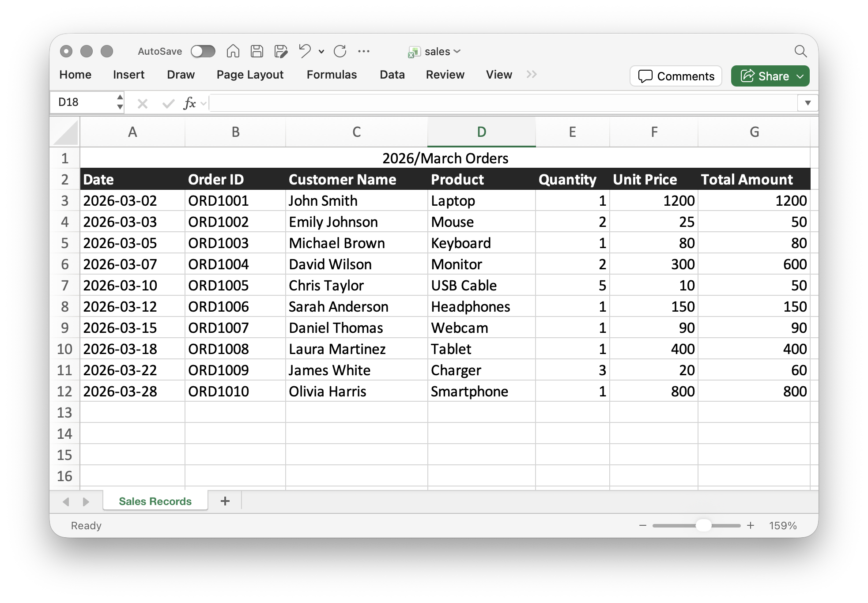Switch to the Page Layout tab
Viewport: 868px width, 603px height.
coord(250,75)
